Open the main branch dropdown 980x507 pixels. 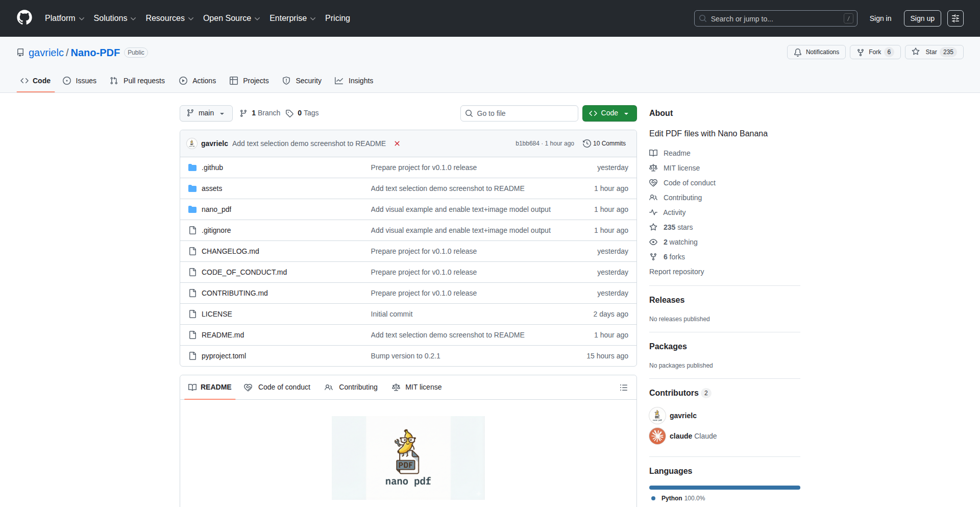[206, 113]
